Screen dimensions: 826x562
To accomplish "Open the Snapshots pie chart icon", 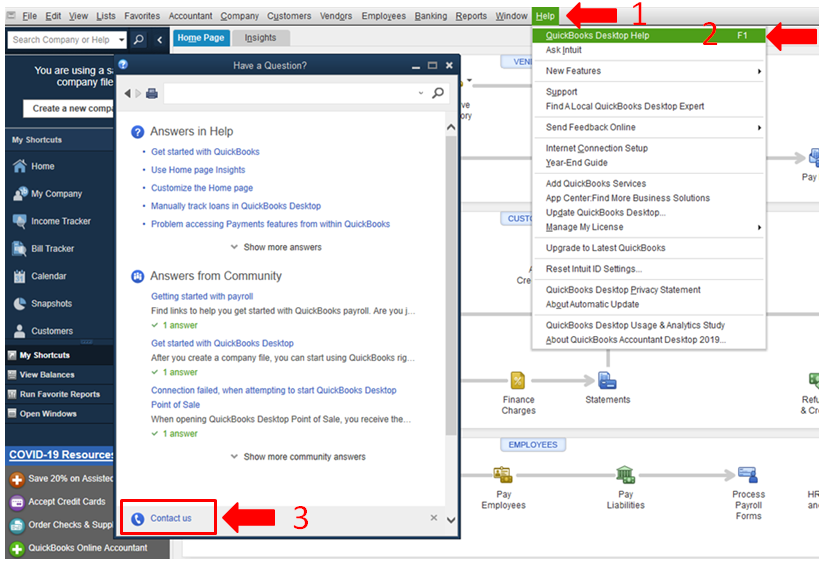I will tap(19, 303).
